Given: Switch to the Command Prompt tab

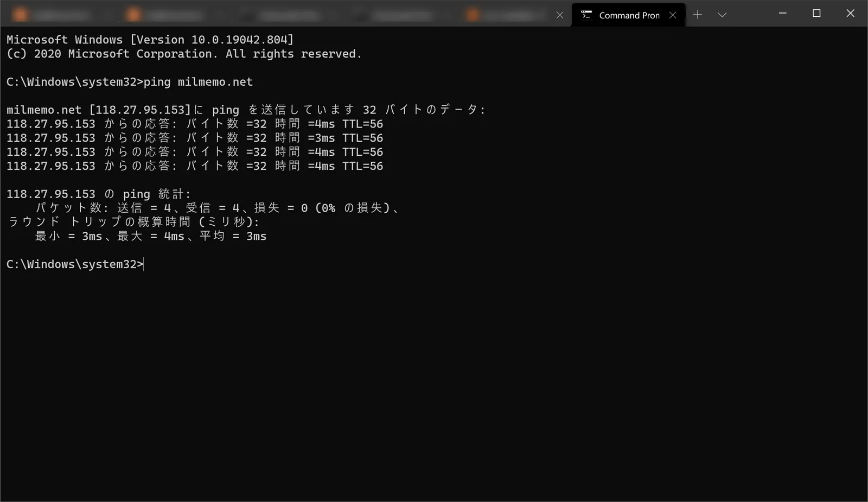Looking at the screenshot, I should click(628, 15).
